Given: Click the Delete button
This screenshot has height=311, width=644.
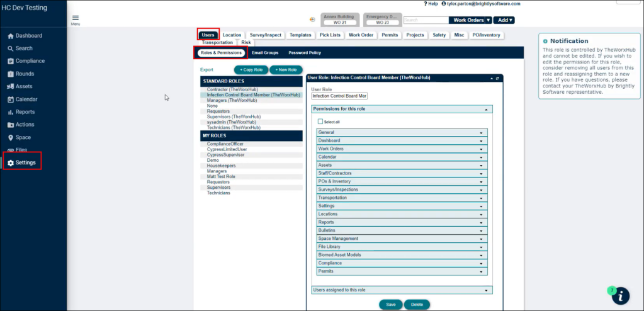Looking at the screenshot, I should [x=417, y=305].
